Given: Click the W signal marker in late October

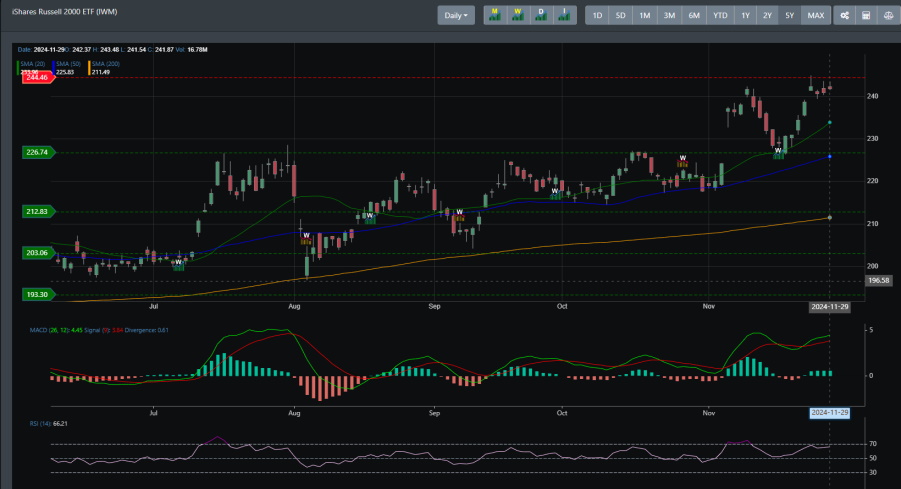Looking at the screenshot, I should click(683, 159).
